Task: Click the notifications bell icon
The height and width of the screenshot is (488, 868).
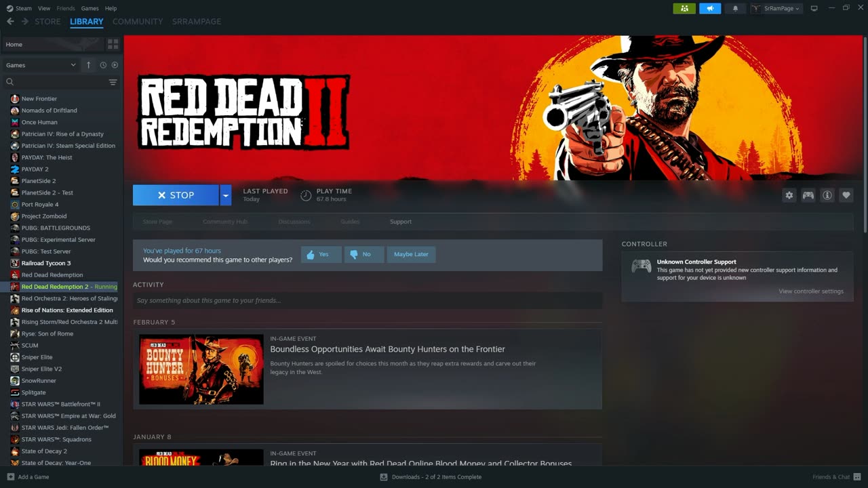Action: point(735,8)
